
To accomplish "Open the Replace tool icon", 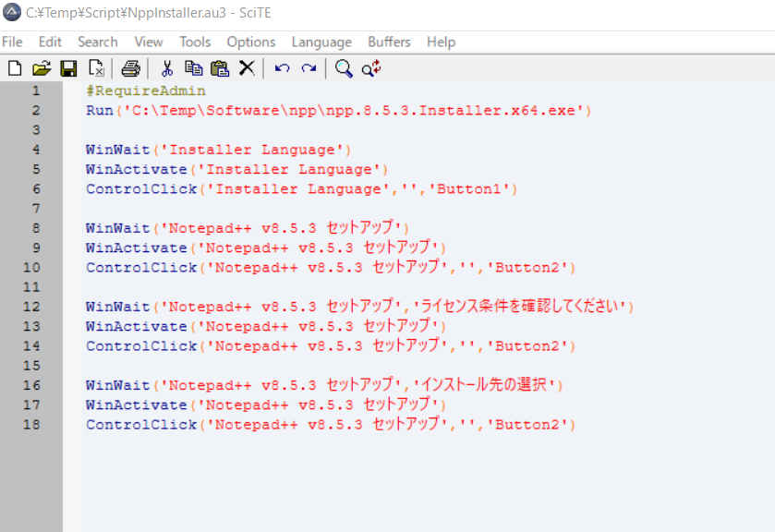I will pyautogui.click(x=371, y=68).
